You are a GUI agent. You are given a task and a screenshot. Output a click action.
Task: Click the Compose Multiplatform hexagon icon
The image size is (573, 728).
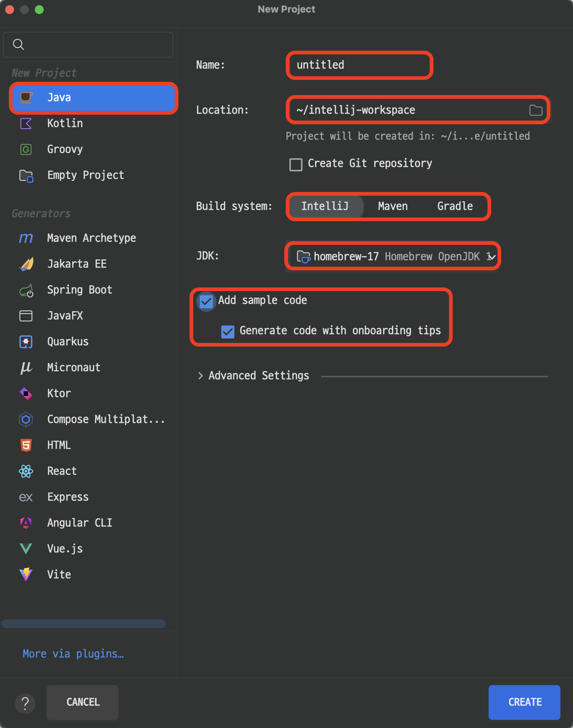(26, 419)
